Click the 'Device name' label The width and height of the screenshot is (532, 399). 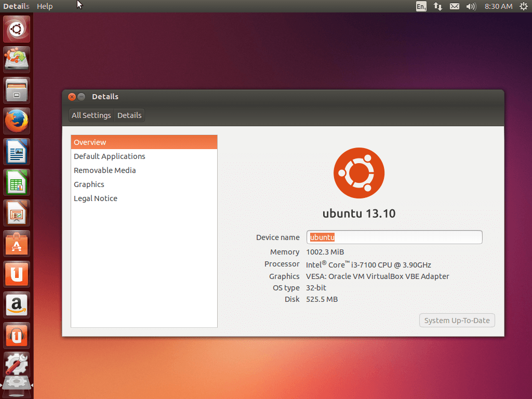coord(278,237)
